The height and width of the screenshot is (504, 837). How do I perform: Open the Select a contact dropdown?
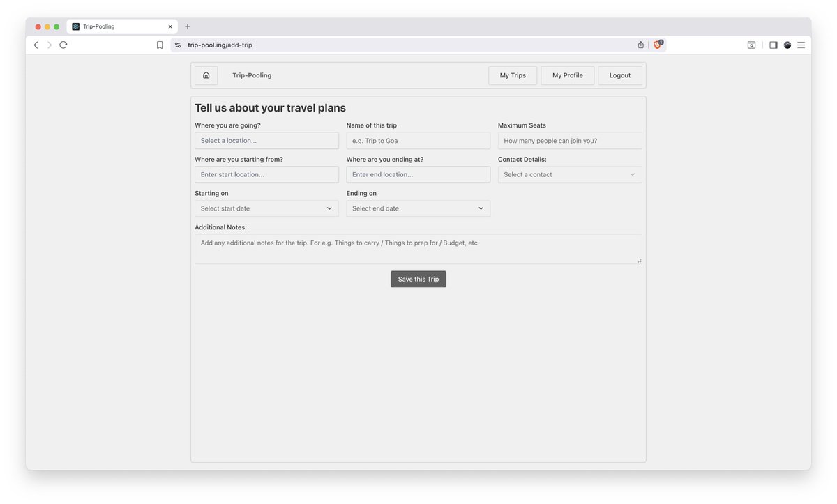coord(570,174)
